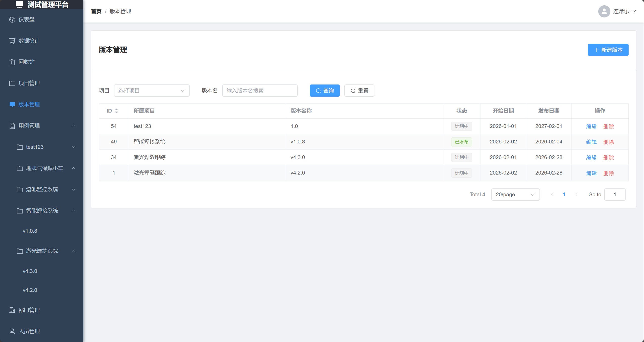
Task: Delete the v1.0.8 version row
Action: click(x=608, y=142)
